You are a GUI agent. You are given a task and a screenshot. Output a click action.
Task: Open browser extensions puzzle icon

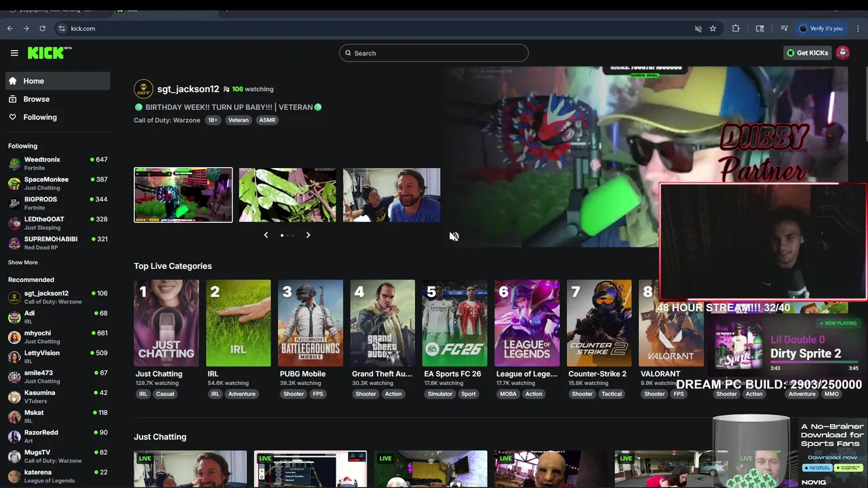(736, 28)
